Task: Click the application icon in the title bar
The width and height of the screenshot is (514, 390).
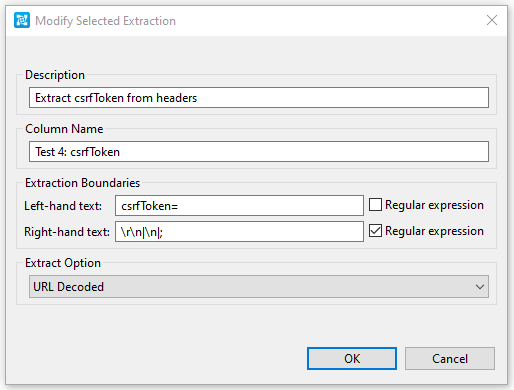Action: (x=22, y=21)
